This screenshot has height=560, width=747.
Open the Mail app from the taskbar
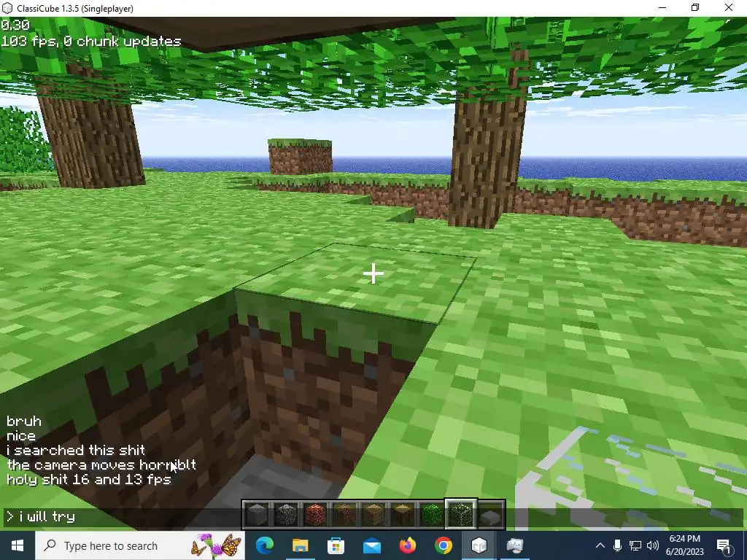pos(371,545)
